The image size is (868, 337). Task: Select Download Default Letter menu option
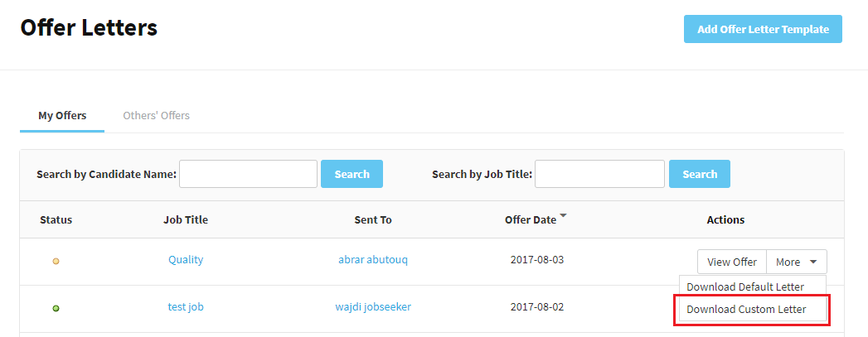(744, 286)
